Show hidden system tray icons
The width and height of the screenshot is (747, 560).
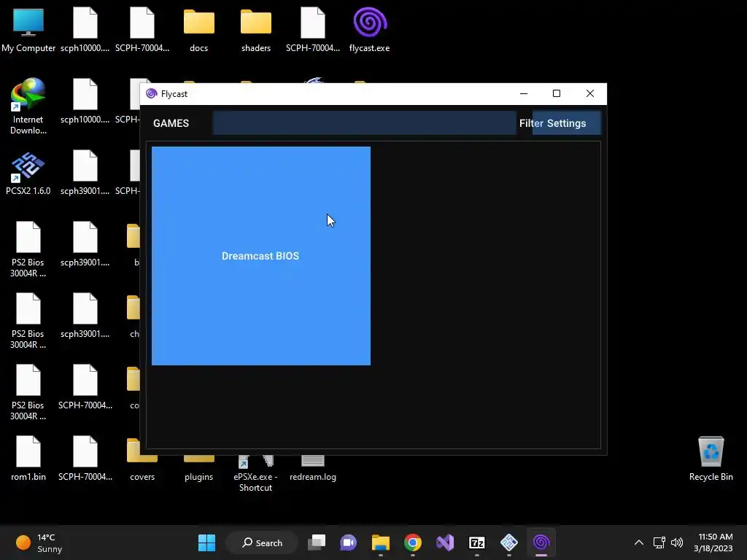click(x=639, y=542)
